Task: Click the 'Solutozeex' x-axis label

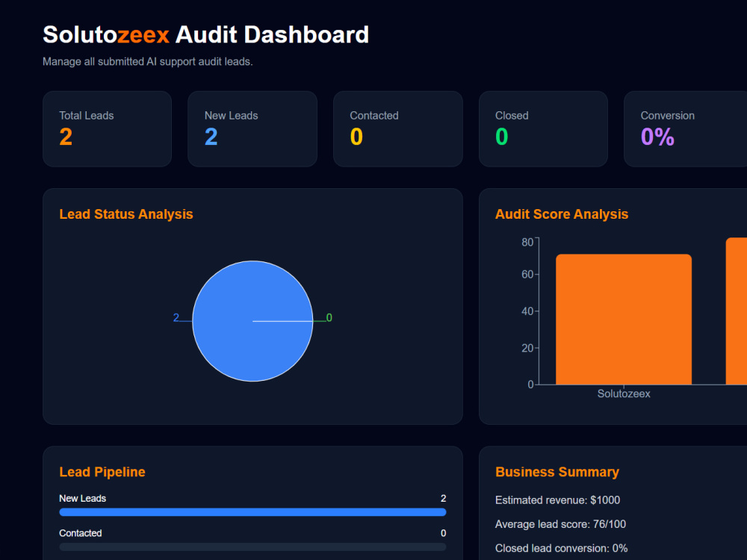Action: coord(624,393)
